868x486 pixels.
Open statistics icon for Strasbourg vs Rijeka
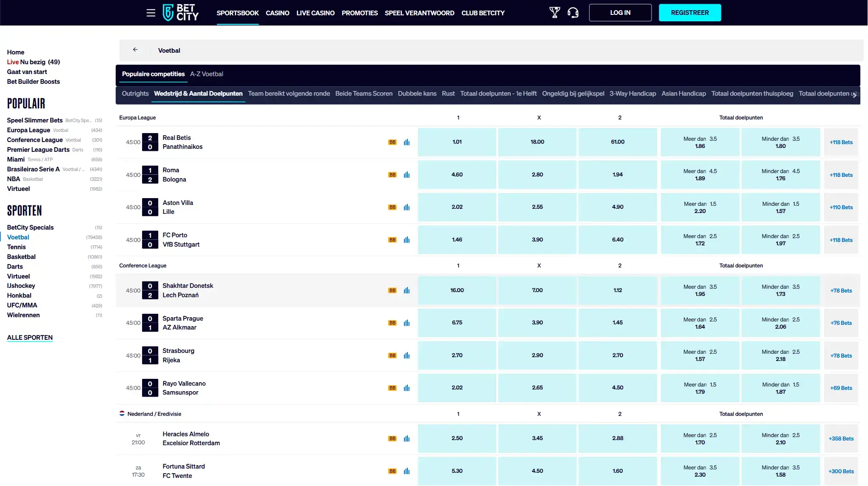coord(407,355)
